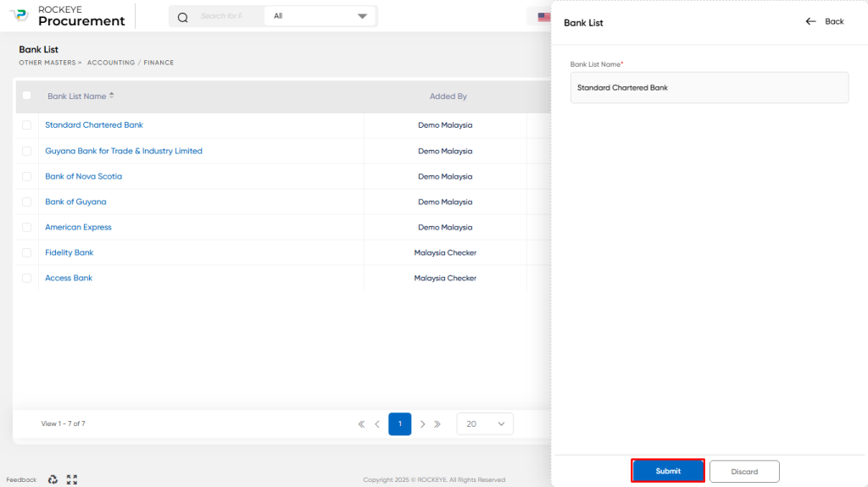868x487 pixels.
Task: Open Guyana Bank for Trade & Industry Limited
Action: pyautogui.click(x=124, y=151)
